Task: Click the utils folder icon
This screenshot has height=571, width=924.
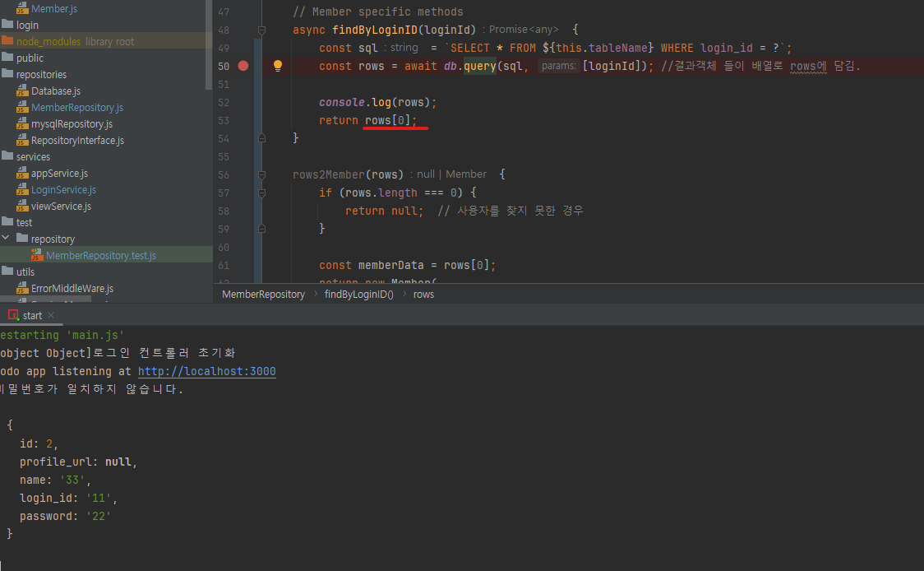Action: click(7, 271)
